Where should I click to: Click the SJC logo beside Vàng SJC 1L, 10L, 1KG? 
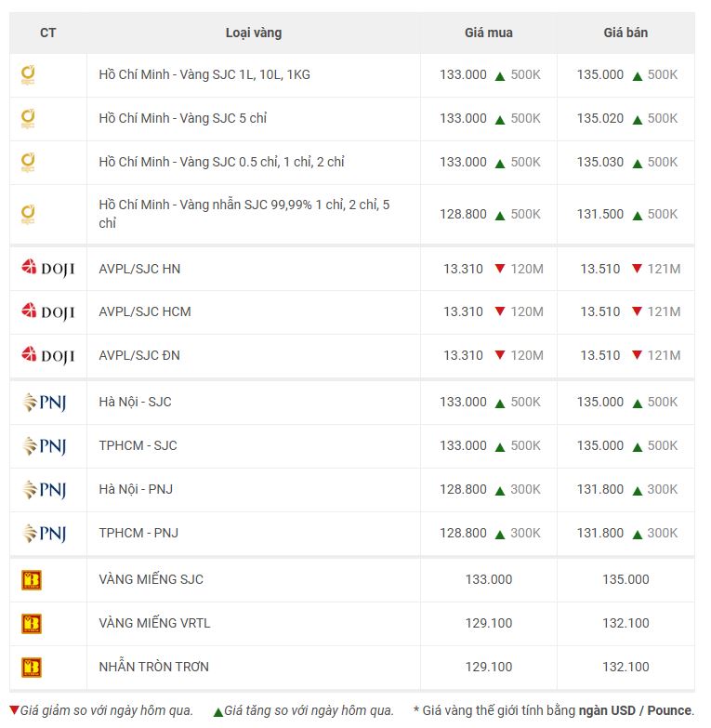(x=28, y=75)
